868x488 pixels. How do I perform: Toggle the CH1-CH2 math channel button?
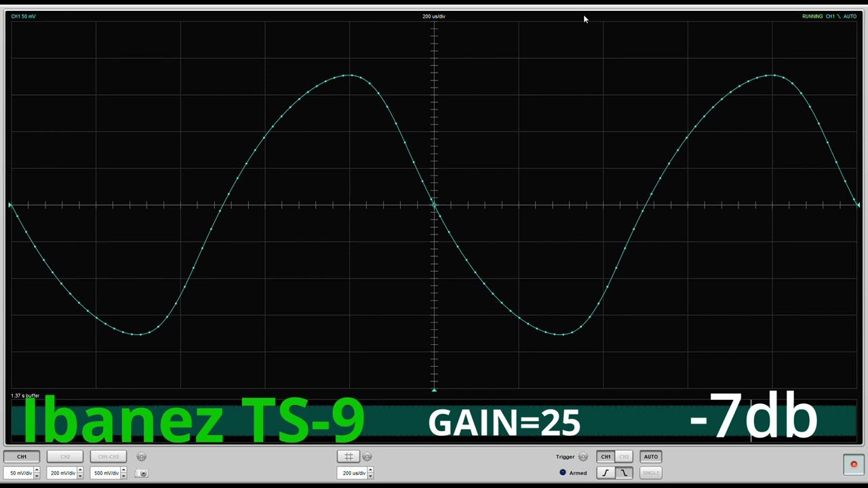(108, 457)
